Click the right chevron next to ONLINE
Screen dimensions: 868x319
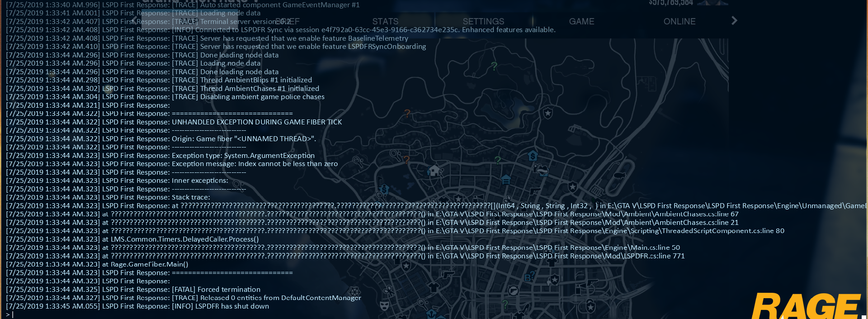(734, 20)
